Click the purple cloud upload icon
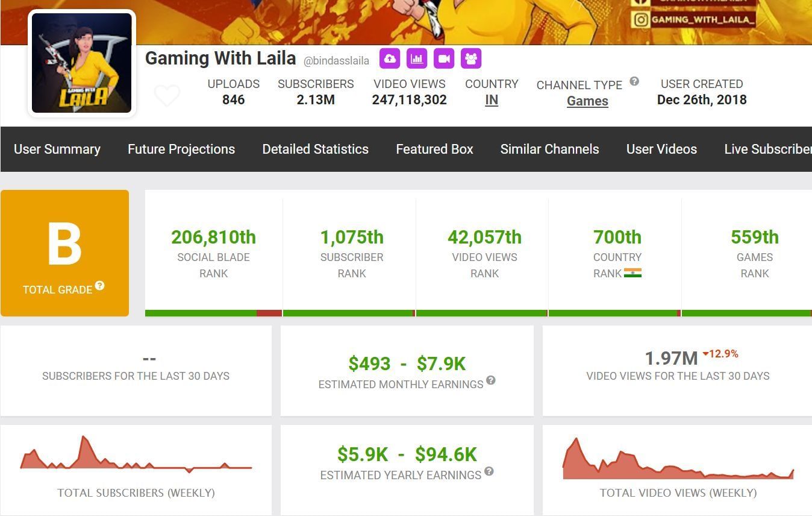The height and width of the screenshot is (516, 812). click(390, 58)
